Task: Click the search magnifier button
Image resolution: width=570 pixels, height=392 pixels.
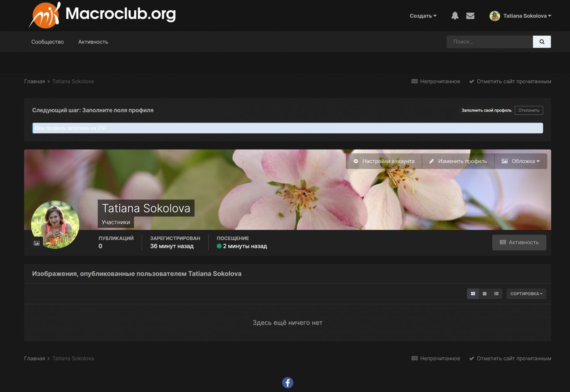Action: (541, 42)
